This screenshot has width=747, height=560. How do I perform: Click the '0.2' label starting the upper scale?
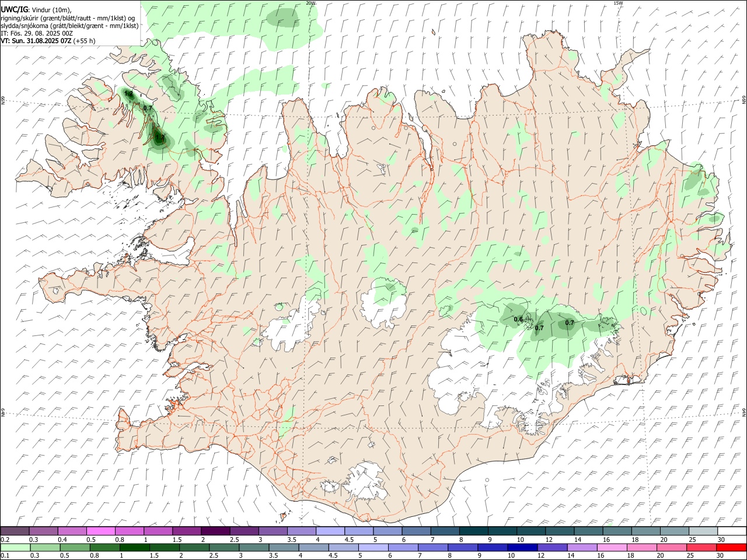click(x=5, y=540)
